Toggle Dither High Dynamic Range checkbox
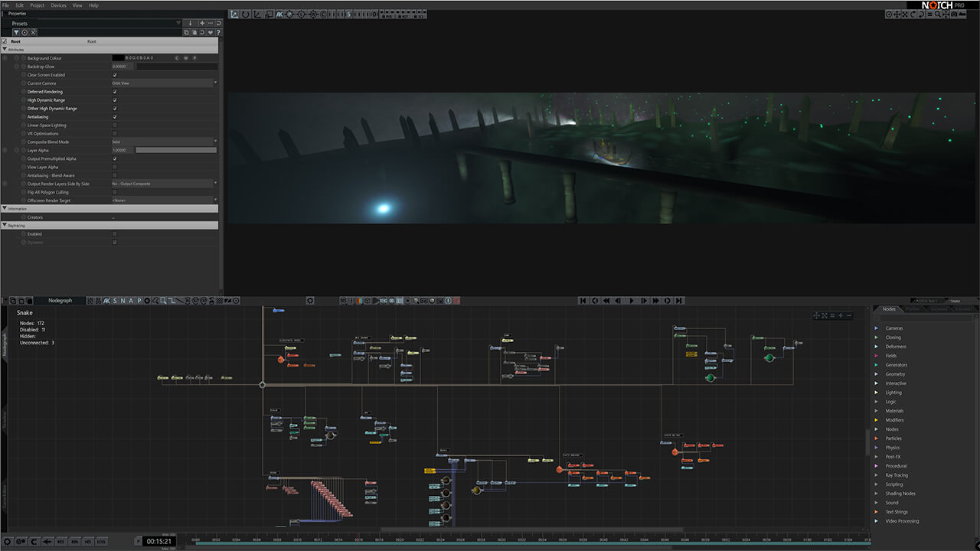Viewport: 980px width, 551px height. coord(115,109)
